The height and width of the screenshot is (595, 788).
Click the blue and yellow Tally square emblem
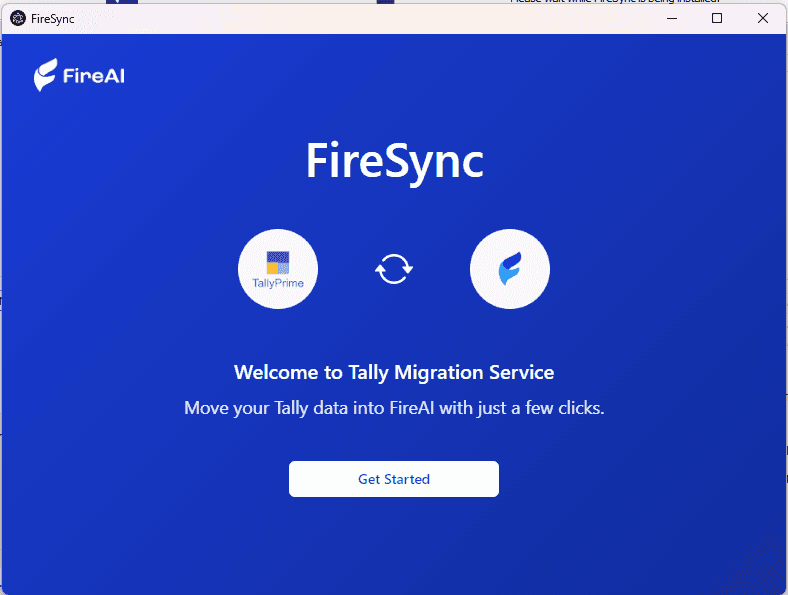[x=278, y=262]
